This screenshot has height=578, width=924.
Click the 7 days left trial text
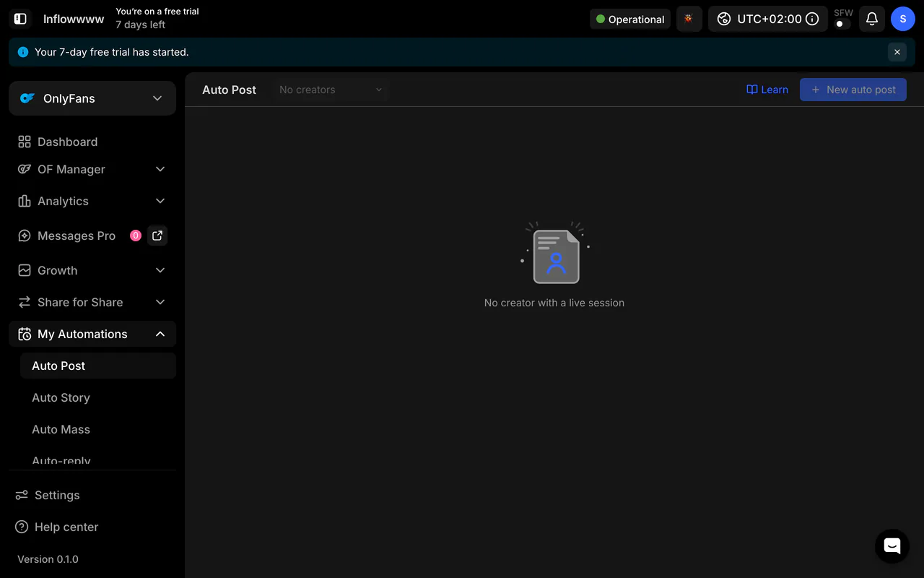(141, 25)
